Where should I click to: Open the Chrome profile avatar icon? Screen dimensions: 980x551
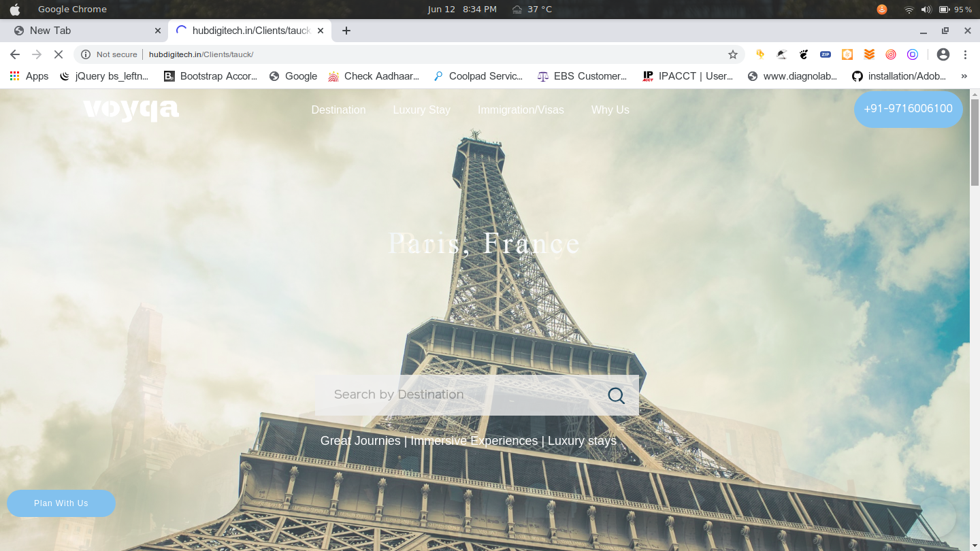(943, 54)
